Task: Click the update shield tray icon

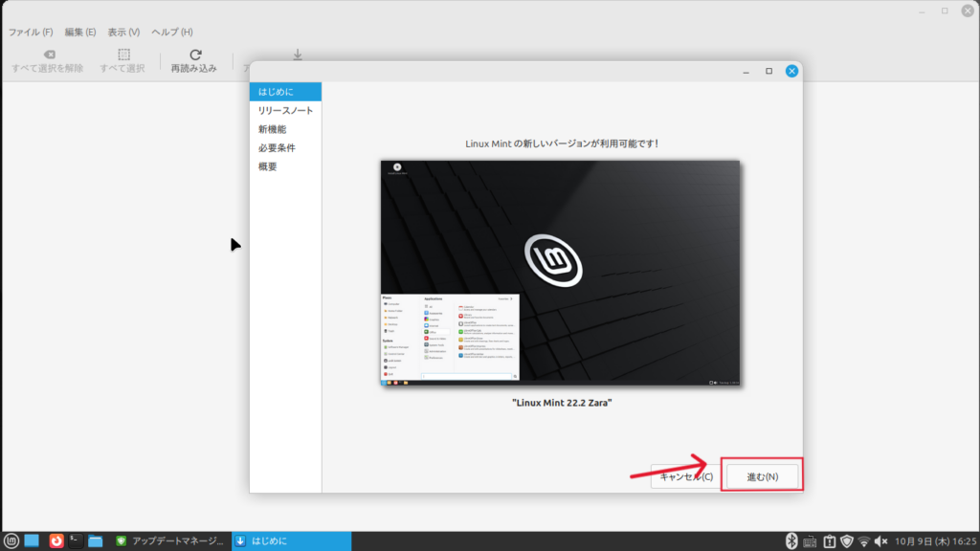Action: point(846,540)
